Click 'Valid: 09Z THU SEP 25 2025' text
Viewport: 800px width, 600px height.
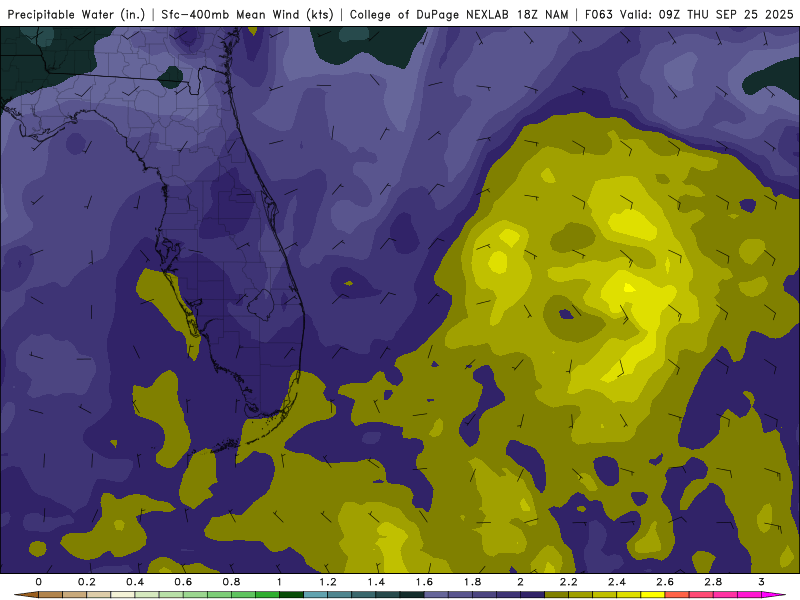707,15
